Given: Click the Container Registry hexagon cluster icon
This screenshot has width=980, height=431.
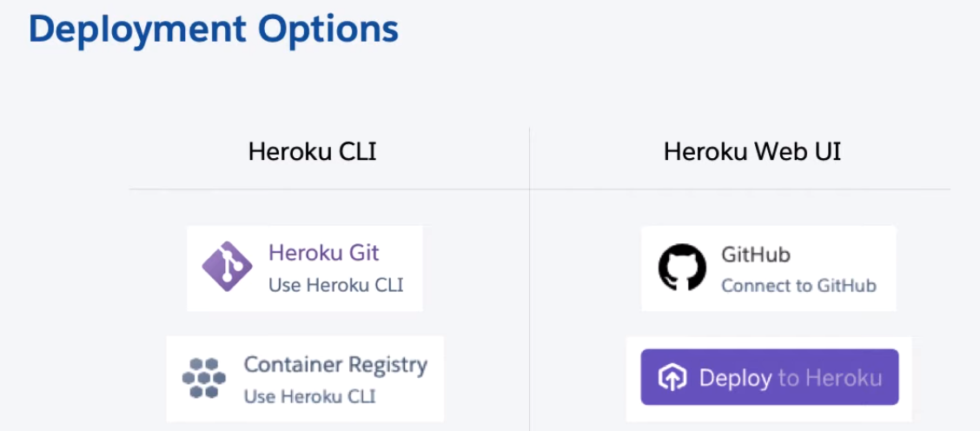Looking at the screenshot, I should pyautogui.click(x=204, y=378).
